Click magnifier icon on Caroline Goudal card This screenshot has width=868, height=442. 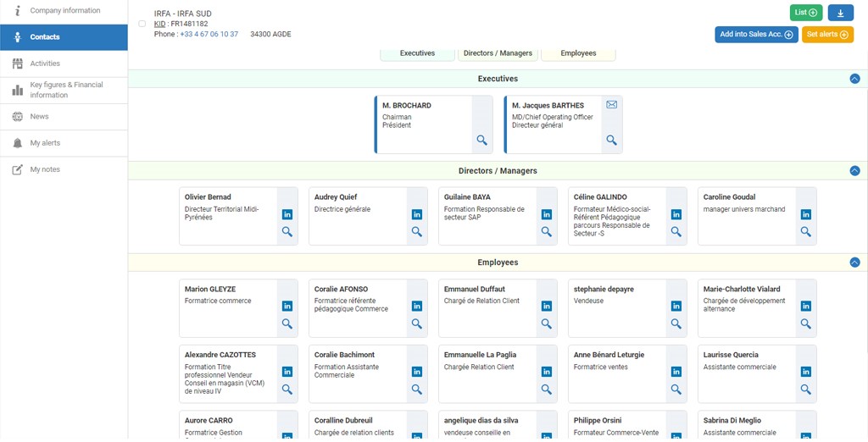(x=806, y=232)
